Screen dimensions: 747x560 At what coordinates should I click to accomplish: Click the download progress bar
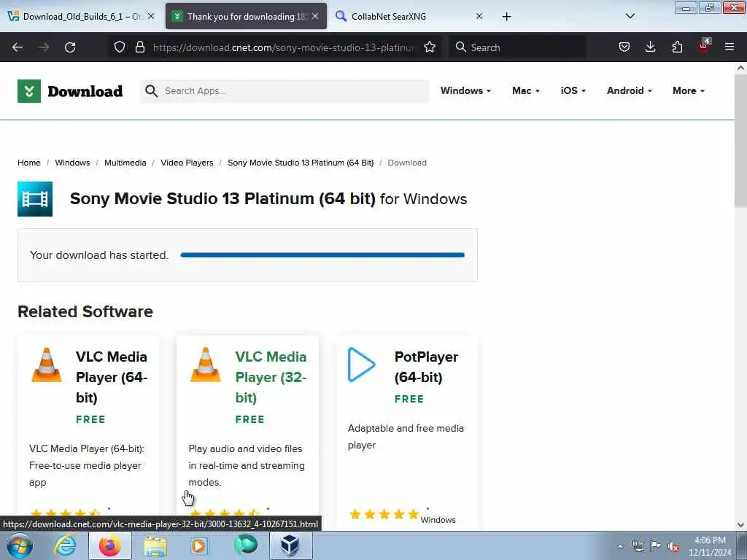(x=322, y=255)
